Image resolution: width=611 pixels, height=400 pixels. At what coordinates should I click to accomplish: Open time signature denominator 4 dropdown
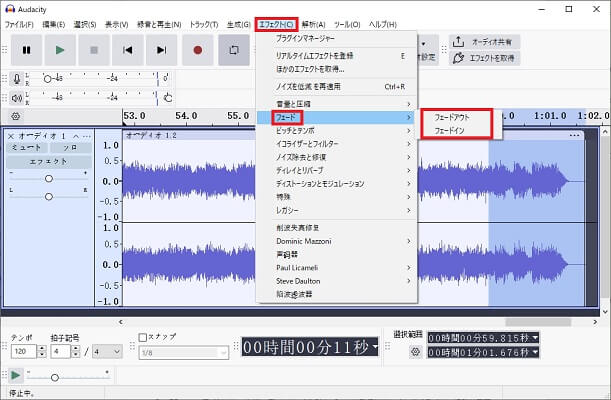tap(107, 352)
